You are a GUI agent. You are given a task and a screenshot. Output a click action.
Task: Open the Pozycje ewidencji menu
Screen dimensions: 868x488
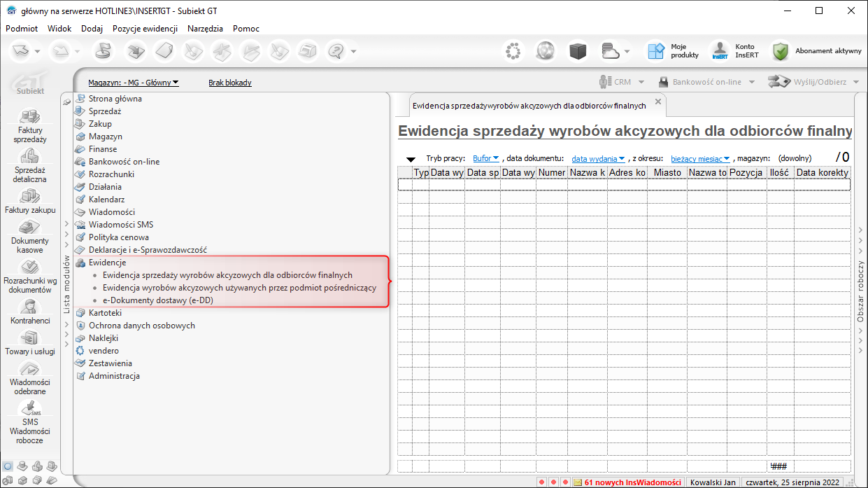(145, 29)
